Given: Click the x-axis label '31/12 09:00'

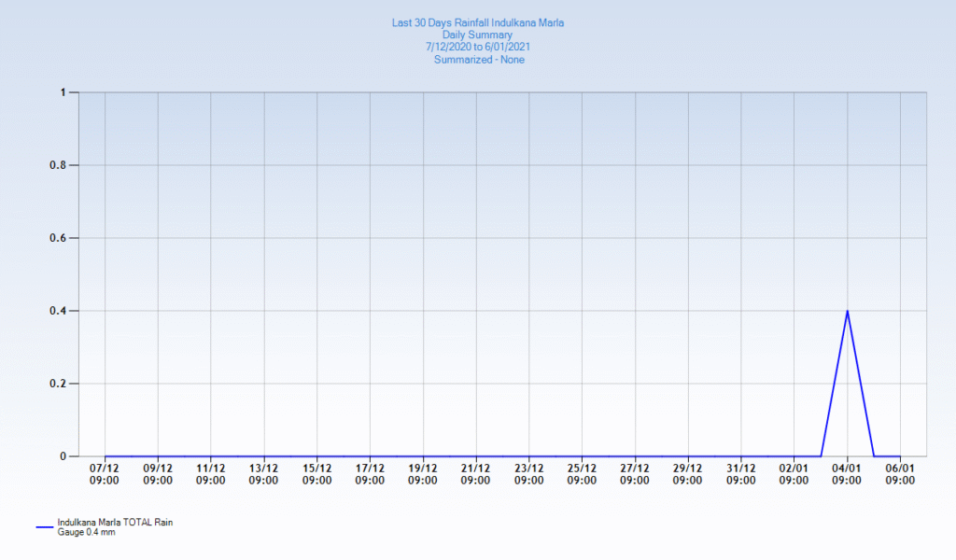Looking at the screenshot, I should [x=740, y=475].
